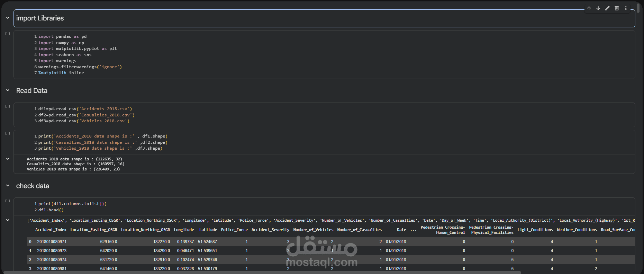Click the print df3.shape code line
Viewport: 644px width, 274px height.
click(100, 148)
